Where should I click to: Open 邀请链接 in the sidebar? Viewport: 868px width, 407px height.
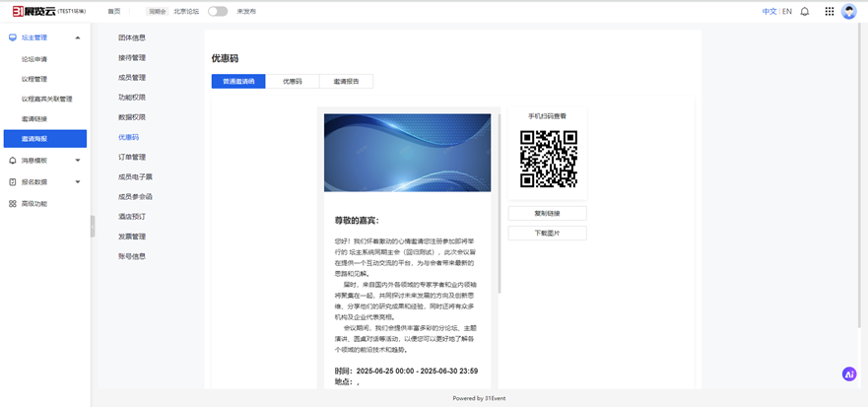(34, 119)
